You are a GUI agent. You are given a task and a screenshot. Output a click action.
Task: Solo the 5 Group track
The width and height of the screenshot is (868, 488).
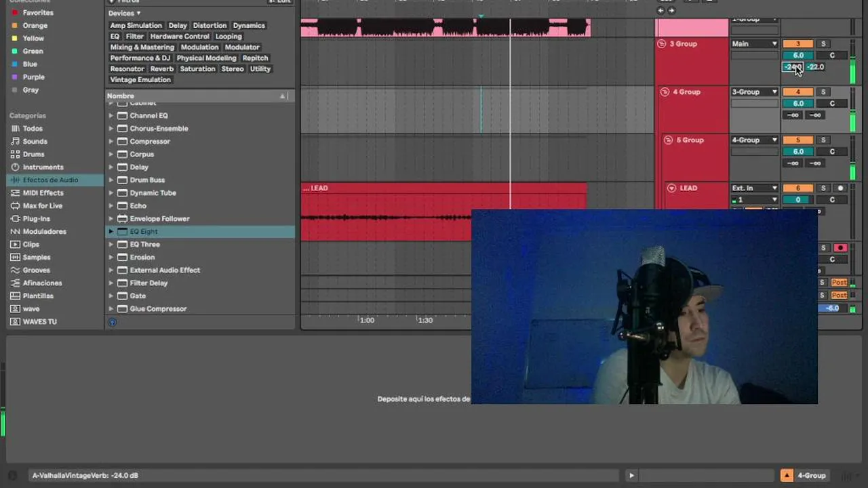pos(823,140)
